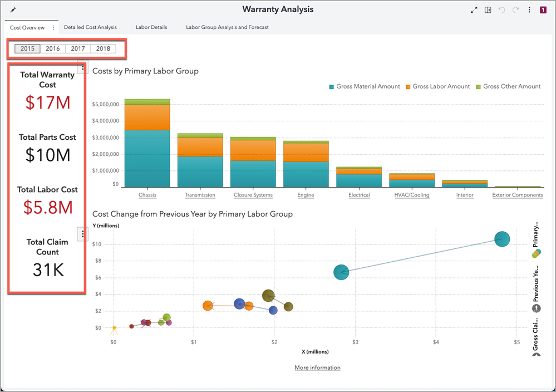Open the purple notification badge
Viewport: 556px width, 392px height.
543,10
